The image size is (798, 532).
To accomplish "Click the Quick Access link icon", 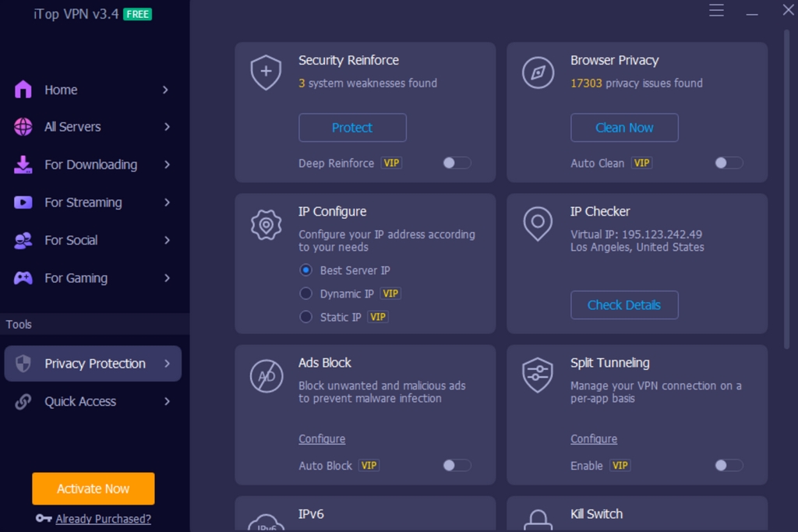I will (23, 402).
